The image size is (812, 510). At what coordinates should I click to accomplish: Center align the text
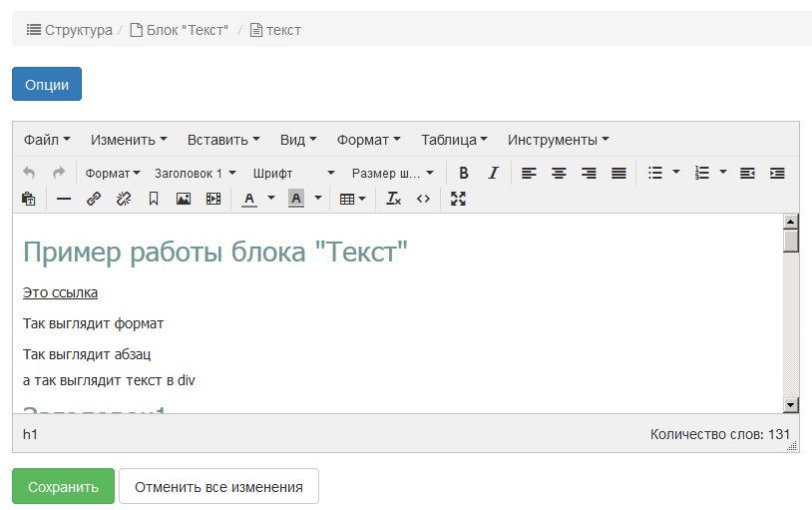tap(559, 173)
